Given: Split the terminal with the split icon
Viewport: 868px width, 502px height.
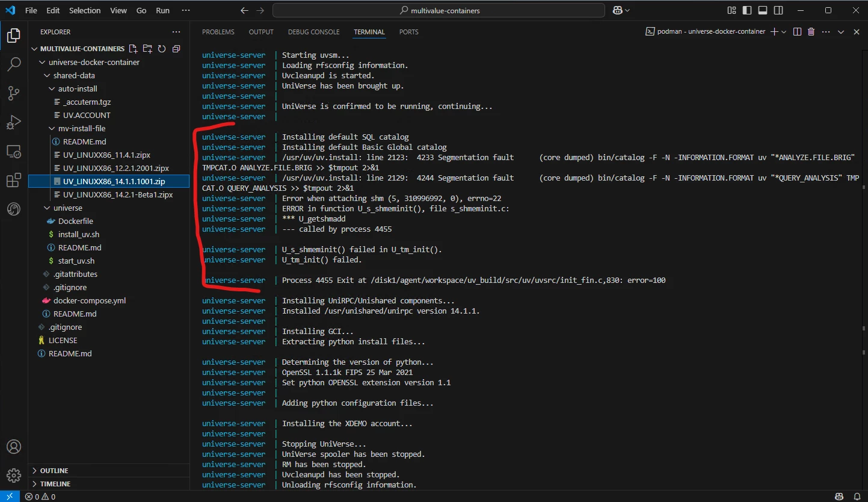Looking at the screenshot, I should (x=797, y=32).
